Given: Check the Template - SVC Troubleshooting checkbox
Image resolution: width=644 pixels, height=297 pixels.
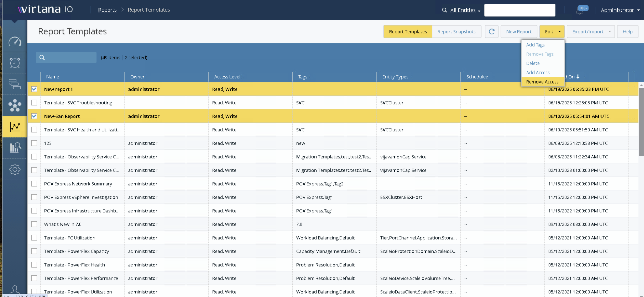Looking at the screenshot, I should (x=34, y=103).
